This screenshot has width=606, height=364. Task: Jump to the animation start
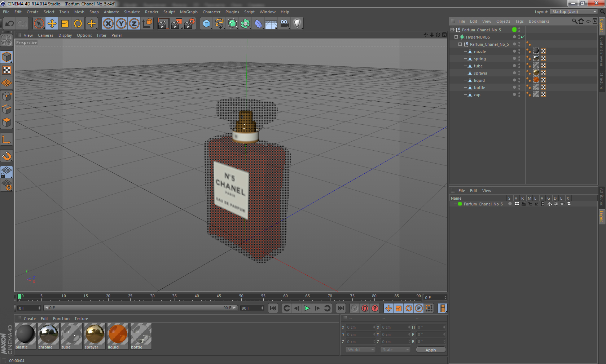pos(273,308)
